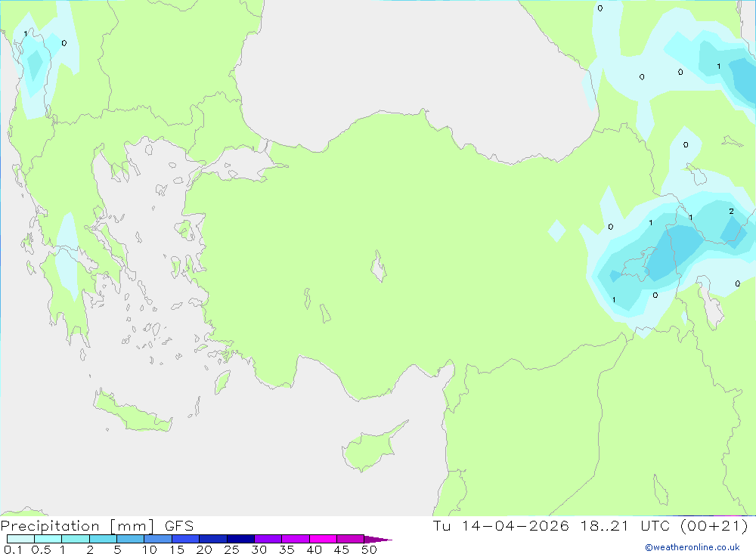Pick the 5–10 mm legend color swatch

131,539
